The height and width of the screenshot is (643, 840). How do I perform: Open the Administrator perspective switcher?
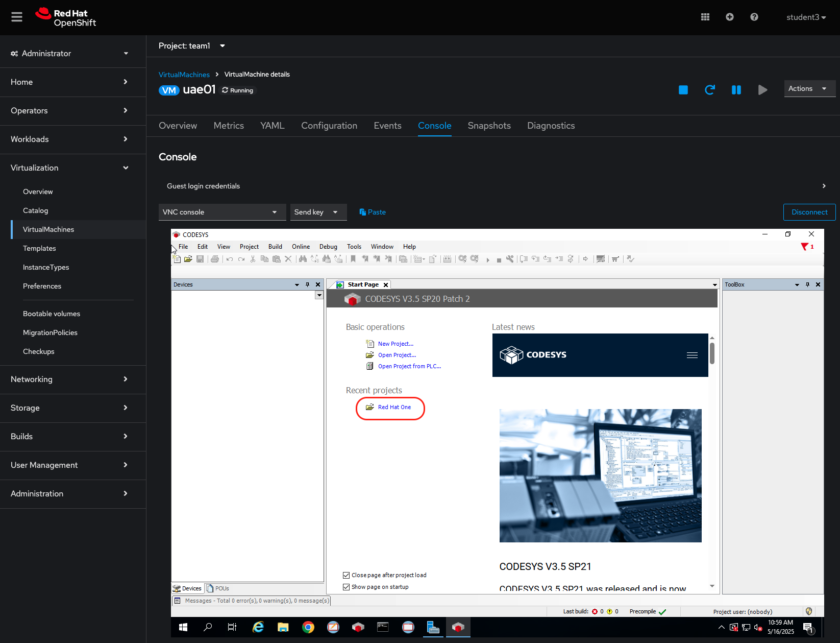[x=69, y=53]
